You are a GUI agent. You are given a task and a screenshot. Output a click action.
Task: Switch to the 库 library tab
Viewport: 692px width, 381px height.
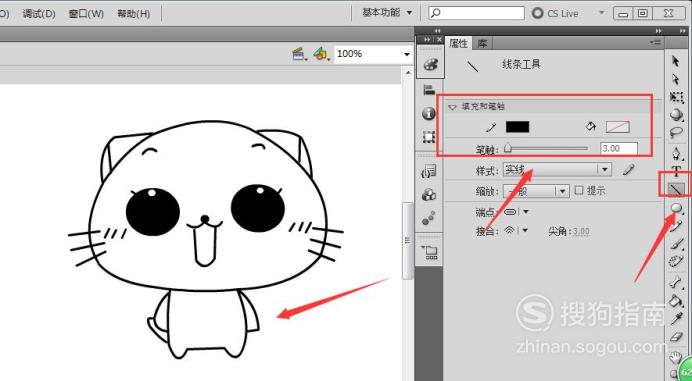pyautogui.click(x=482, y=43)
